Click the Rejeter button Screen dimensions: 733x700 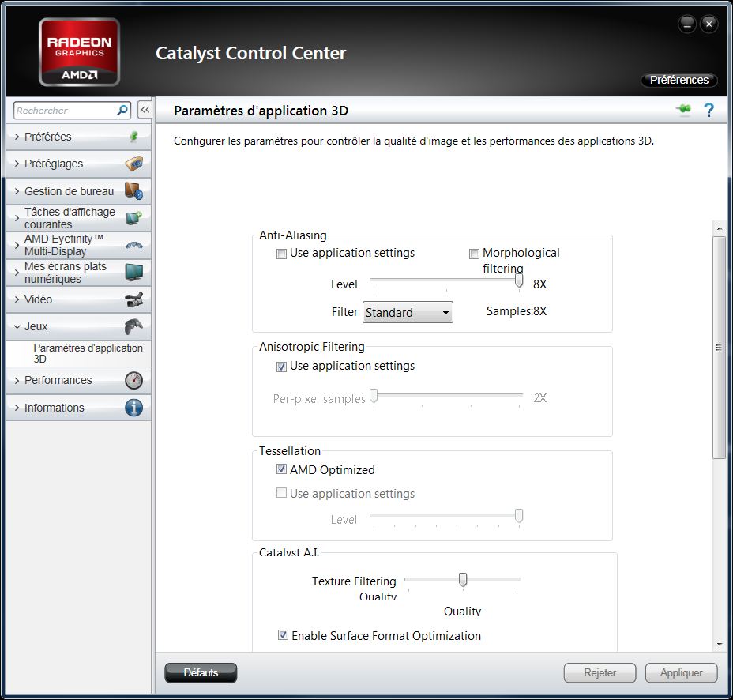pyautogui.click(x=600, y=672)
